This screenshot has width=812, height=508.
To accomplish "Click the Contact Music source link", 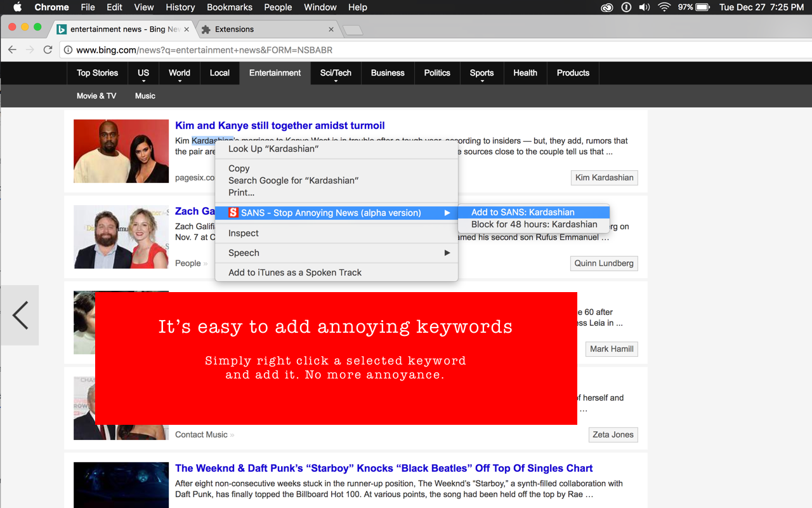I will [x=201, y=435].
